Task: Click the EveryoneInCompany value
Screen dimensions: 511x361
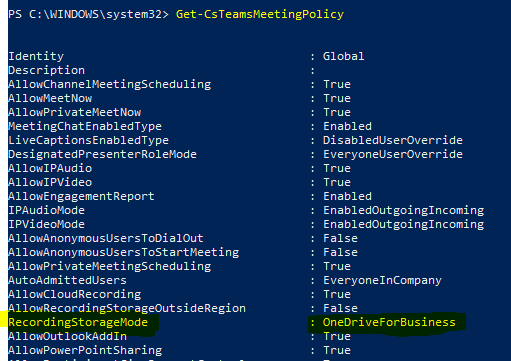Action: 382,280
